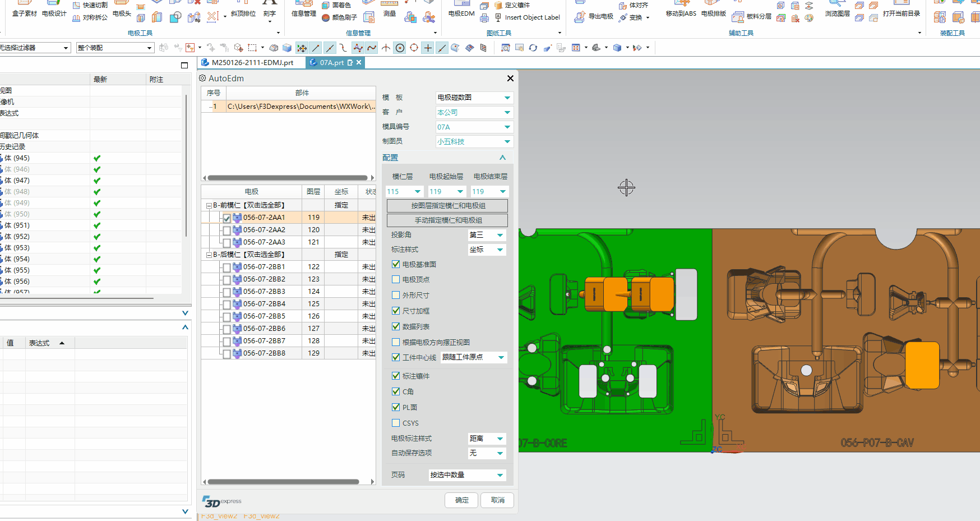Viewport: 980px width, 521px height.
Task: Toggle the arc center snap icon
Action: click(400, 48)
